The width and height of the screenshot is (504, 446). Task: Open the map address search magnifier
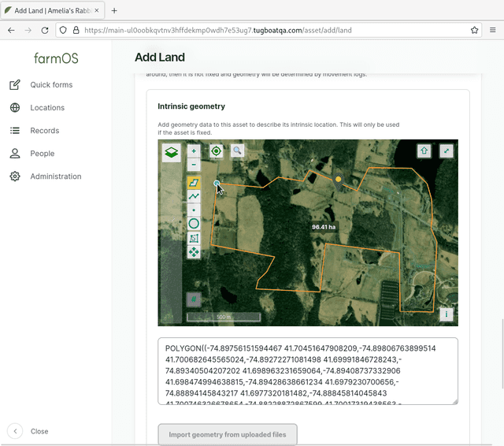(x=237, y=151)
